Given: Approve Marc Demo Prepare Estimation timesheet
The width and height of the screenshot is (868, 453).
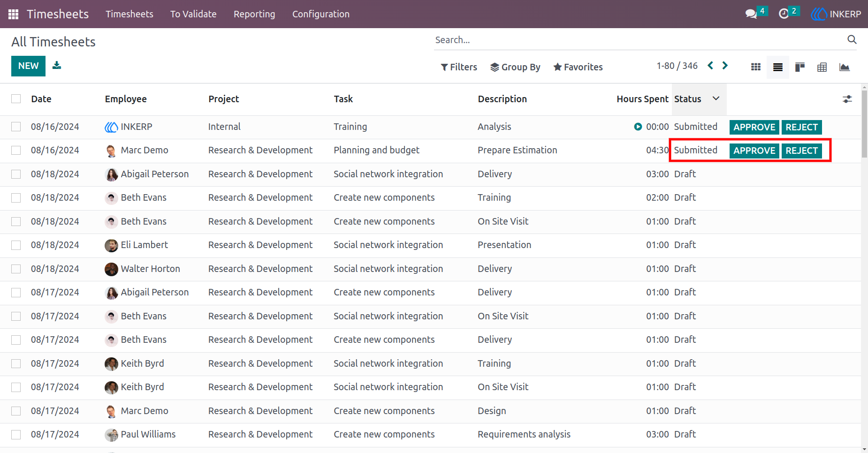Looking at the screenshot, I should (x=754, y=151).
